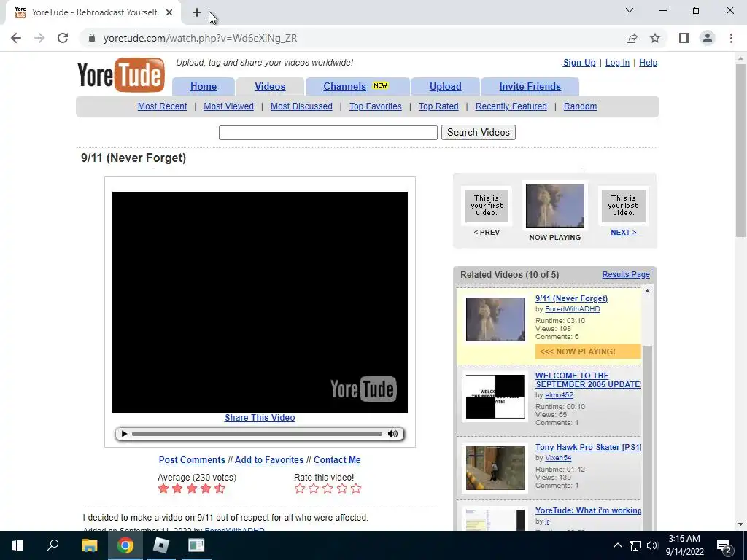The width and height of the screenshot is (747, 560).
Task: Rate this video four stars
Action: [x=342, y=489]
